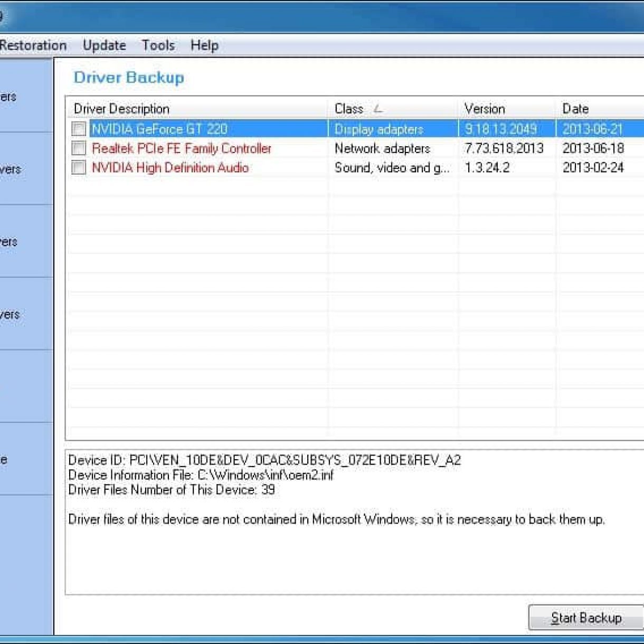Check the NVIDIA GeForce GT 220 checkbox

(x=79, y=129)
